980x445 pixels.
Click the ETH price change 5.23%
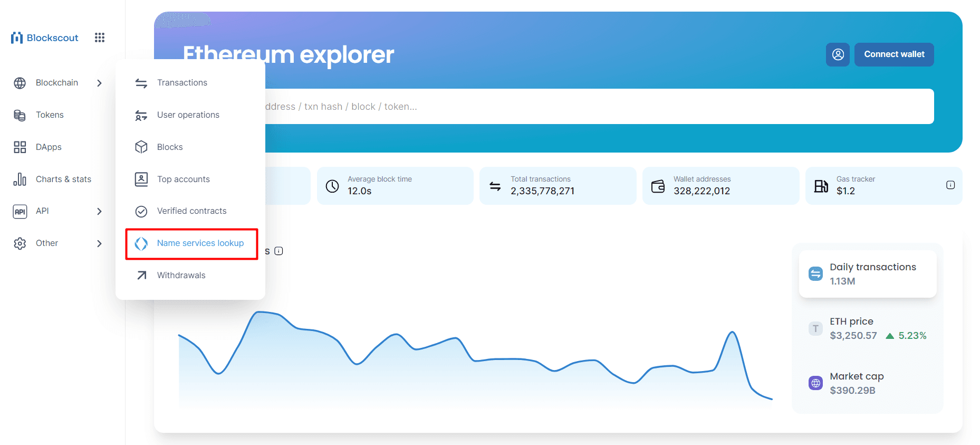click(x=906, y=336)
